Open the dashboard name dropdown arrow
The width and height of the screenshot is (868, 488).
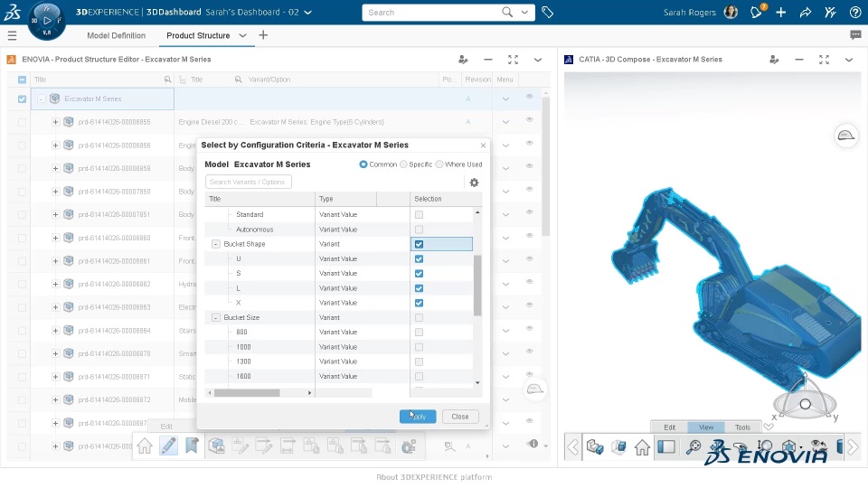pyautogui.click(x=307, y=12)
